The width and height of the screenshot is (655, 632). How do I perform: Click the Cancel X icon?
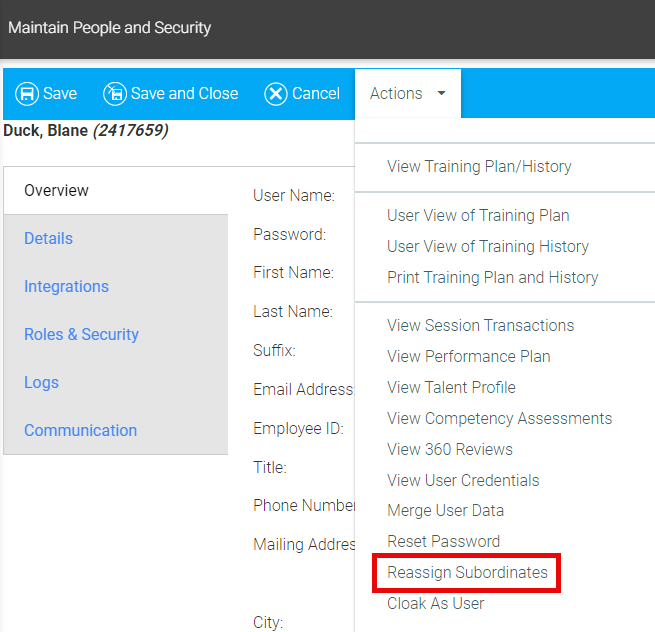point(276,94)
